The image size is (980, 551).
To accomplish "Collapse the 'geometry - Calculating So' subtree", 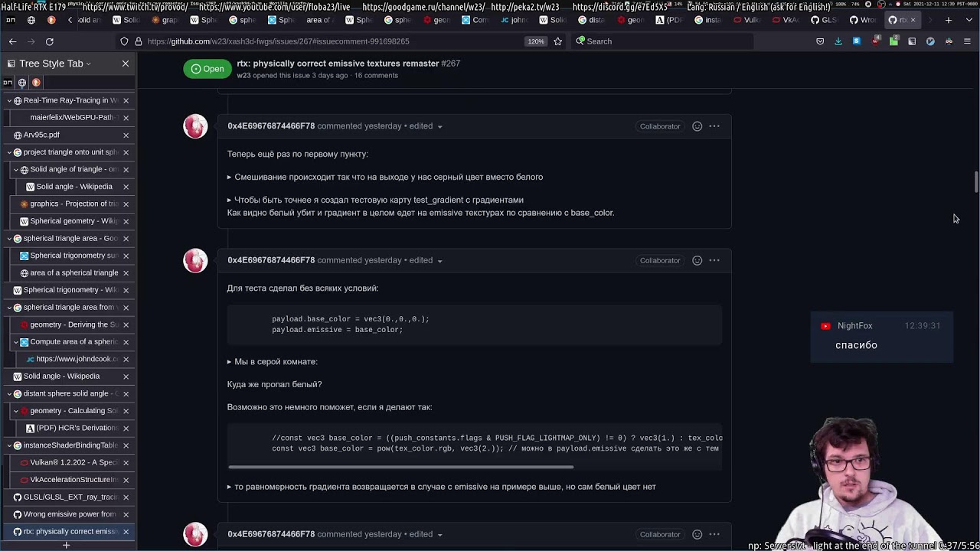I will (15, 410).
